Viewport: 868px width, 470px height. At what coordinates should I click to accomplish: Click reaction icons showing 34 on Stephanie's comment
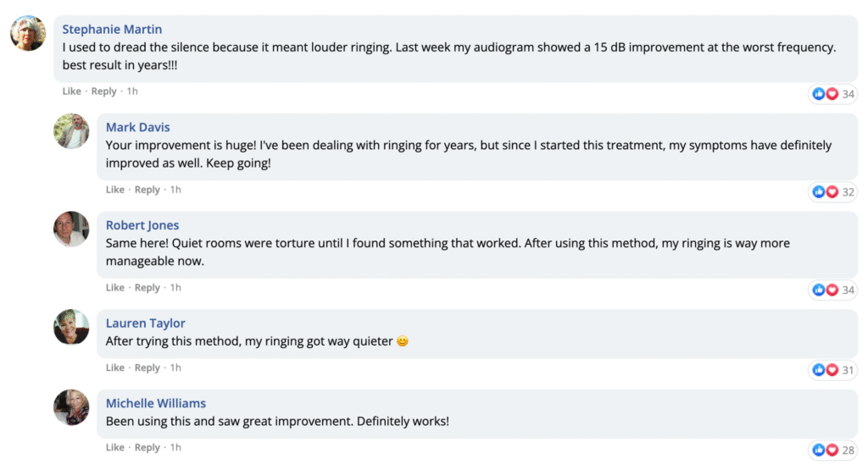[x=832, y=94]
